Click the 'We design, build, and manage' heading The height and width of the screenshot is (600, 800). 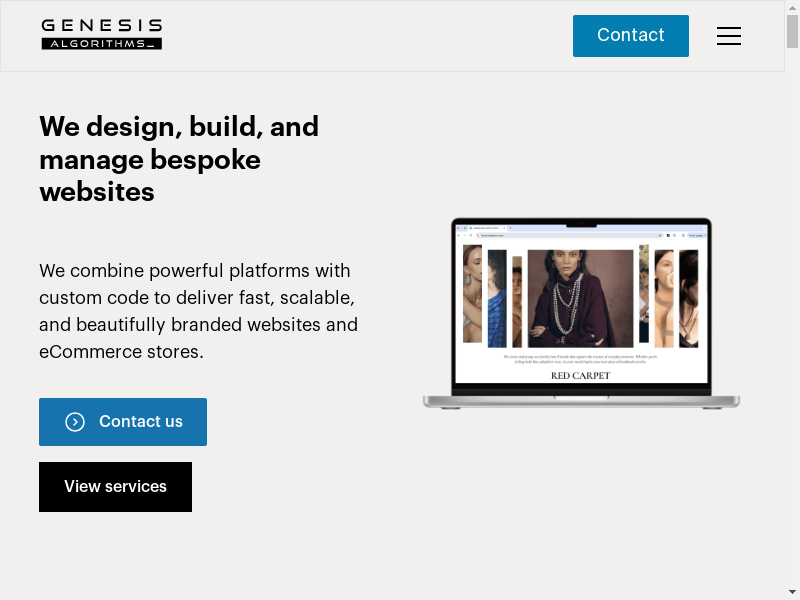179,159
